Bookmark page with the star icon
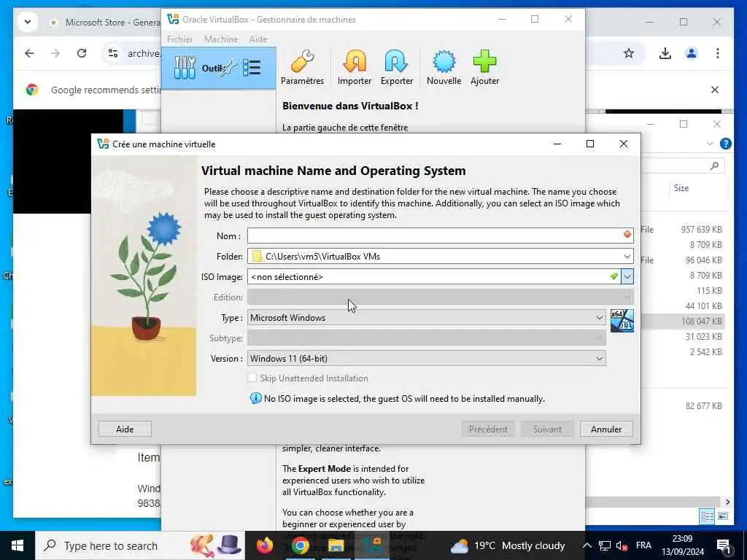Screen dimensions: 747x560 click(629, 53)
